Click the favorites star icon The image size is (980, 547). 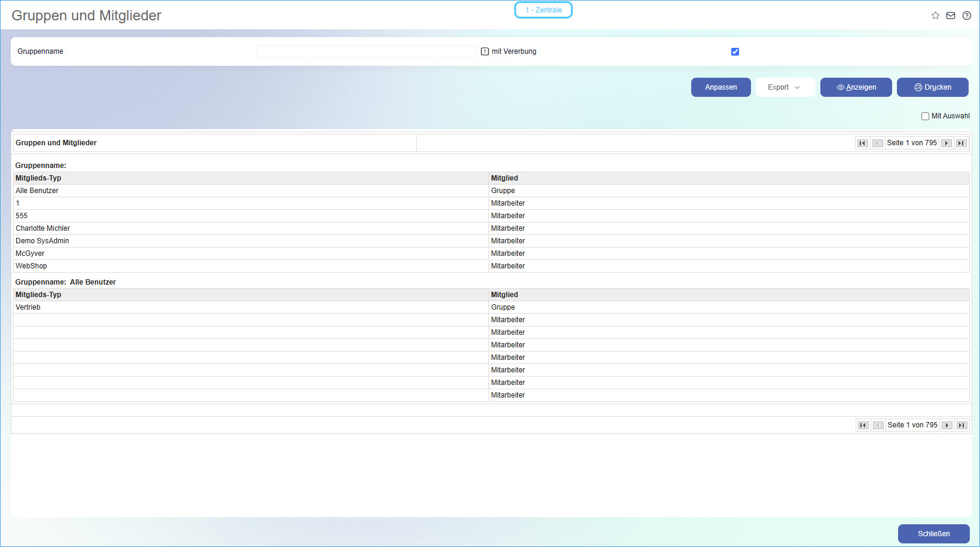pos(935,16)
